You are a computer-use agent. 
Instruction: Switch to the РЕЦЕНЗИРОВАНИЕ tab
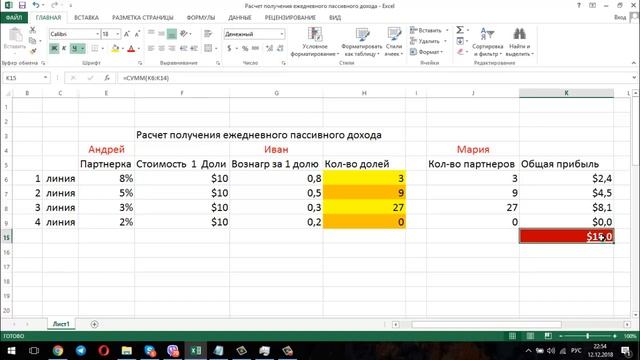coord(290,18)
